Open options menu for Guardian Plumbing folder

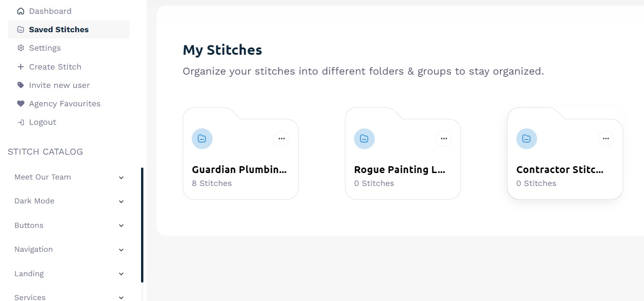click(x=282, y=139)
